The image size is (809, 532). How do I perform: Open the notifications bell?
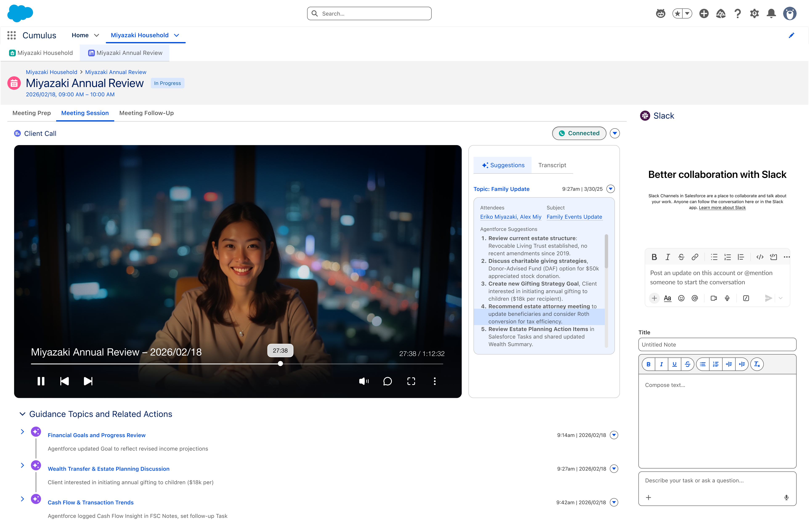[771, 14]
